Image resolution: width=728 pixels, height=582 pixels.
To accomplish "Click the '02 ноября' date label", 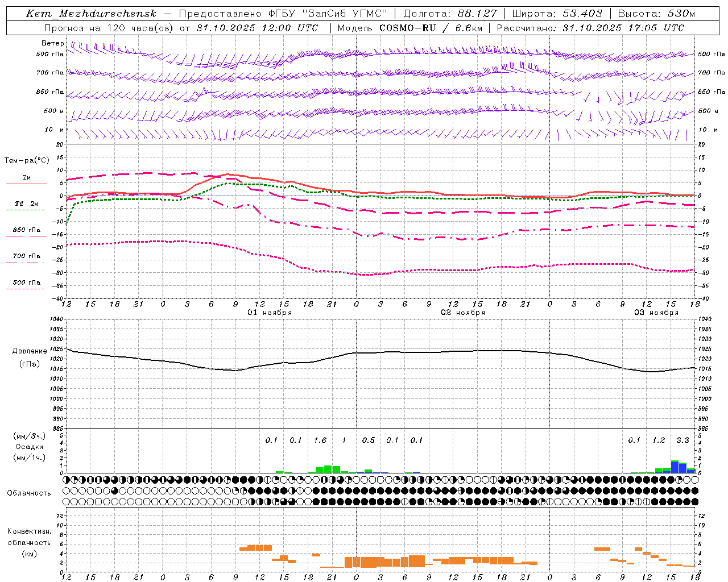I will point(463,313).
